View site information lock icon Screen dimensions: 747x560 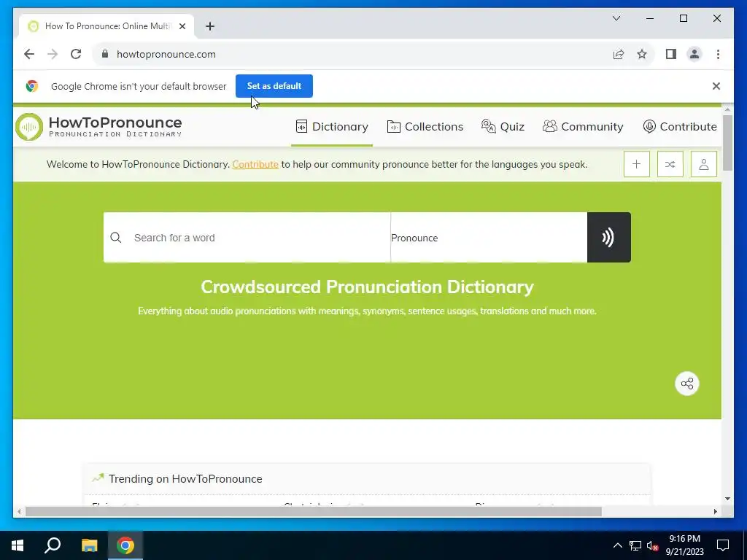[105, 54]
